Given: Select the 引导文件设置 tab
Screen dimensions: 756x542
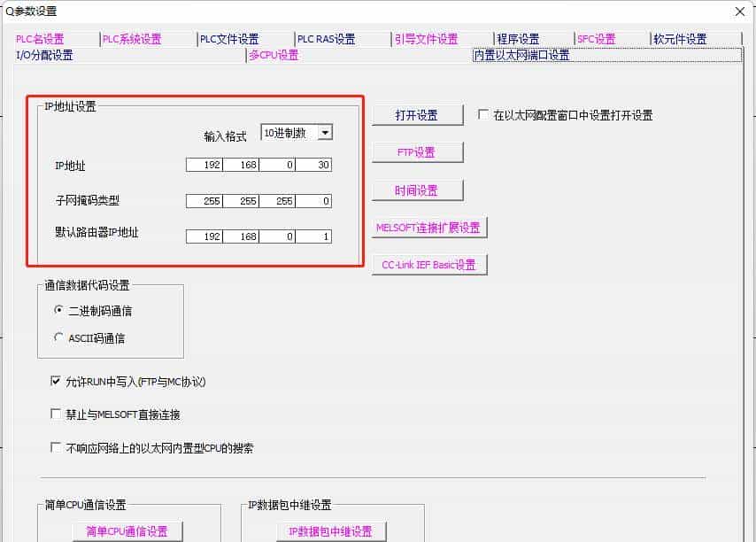Looking at the screenshot, I should pos(427,39).
